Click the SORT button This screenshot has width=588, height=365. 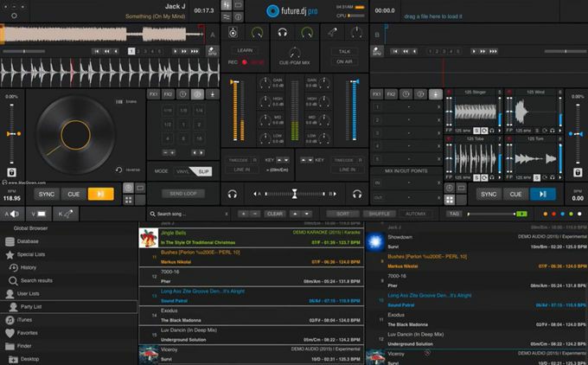coord(342,214)
